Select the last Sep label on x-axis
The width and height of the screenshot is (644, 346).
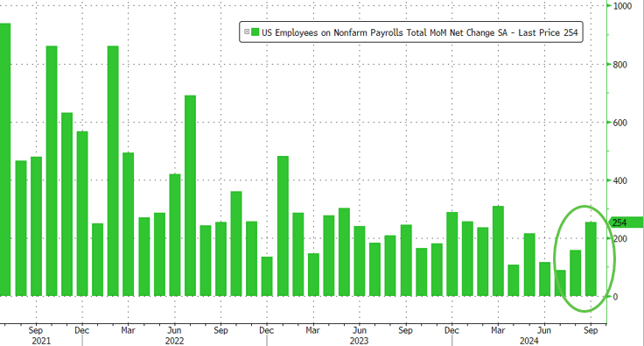pos(591,330)
